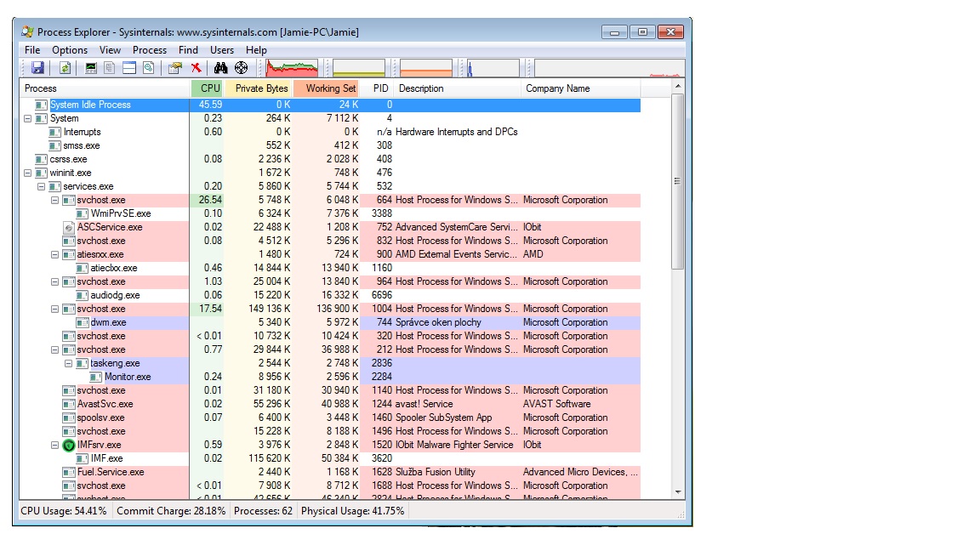Toggle the process tree view icon
980x551 pixels.
pos(110,67)
